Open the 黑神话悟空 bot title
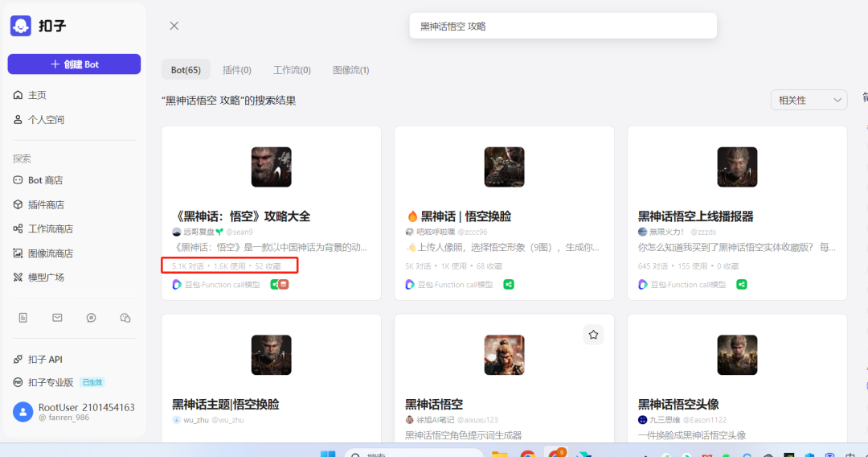Image resolution: width=868 pixels, height=457 pixels. (434, 405)
